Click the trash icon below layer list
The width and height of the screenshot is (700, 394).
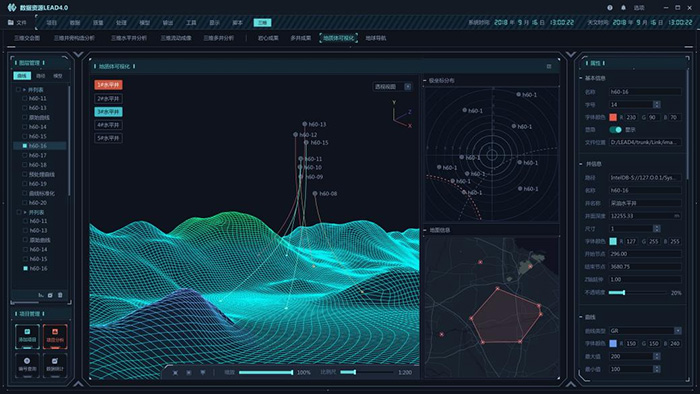(60, 295)
